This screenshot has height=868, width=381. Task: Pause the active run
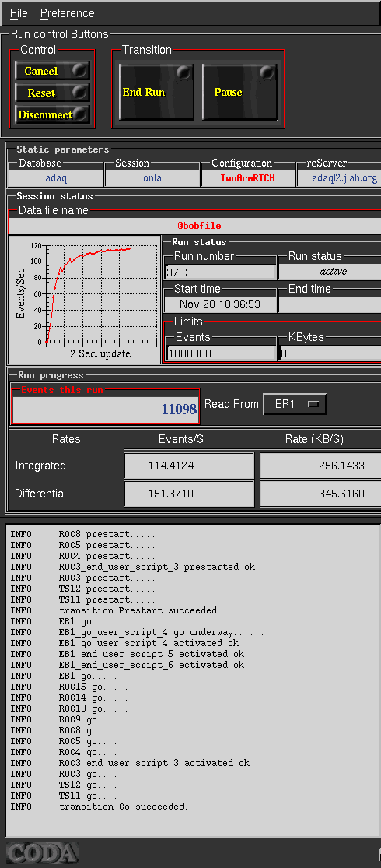coord(239,92)
